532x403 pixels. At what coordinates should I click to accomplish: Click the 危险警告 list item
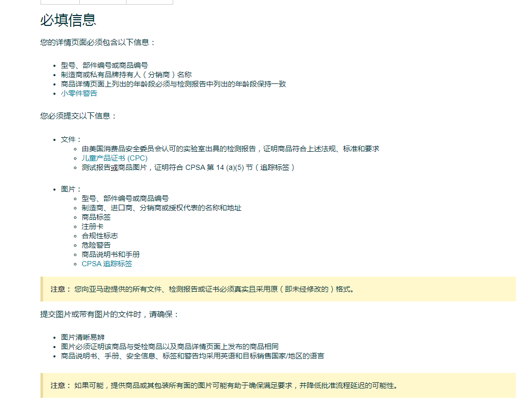[x=96, y=245]
